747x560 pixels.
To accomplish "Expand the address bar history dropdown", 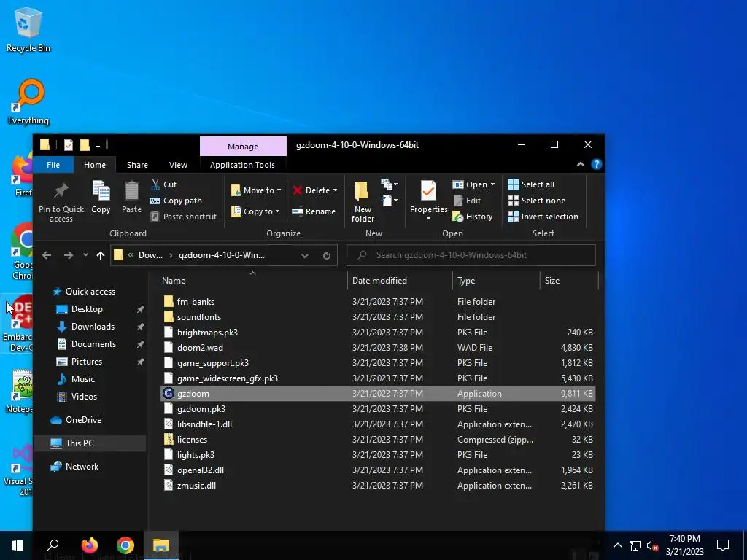I will coord(304,255).
